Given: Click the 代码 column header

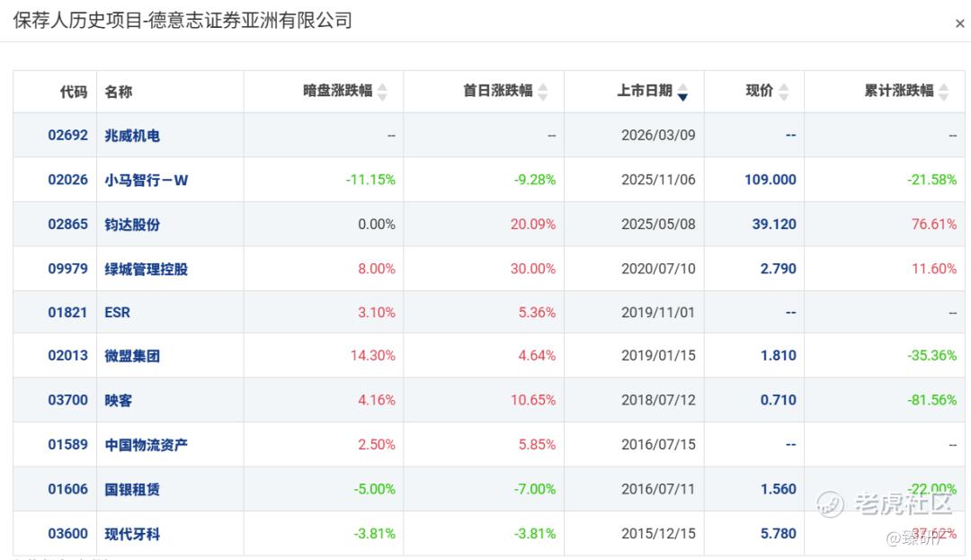Looking at the screenshot, I should pos(73,92).
